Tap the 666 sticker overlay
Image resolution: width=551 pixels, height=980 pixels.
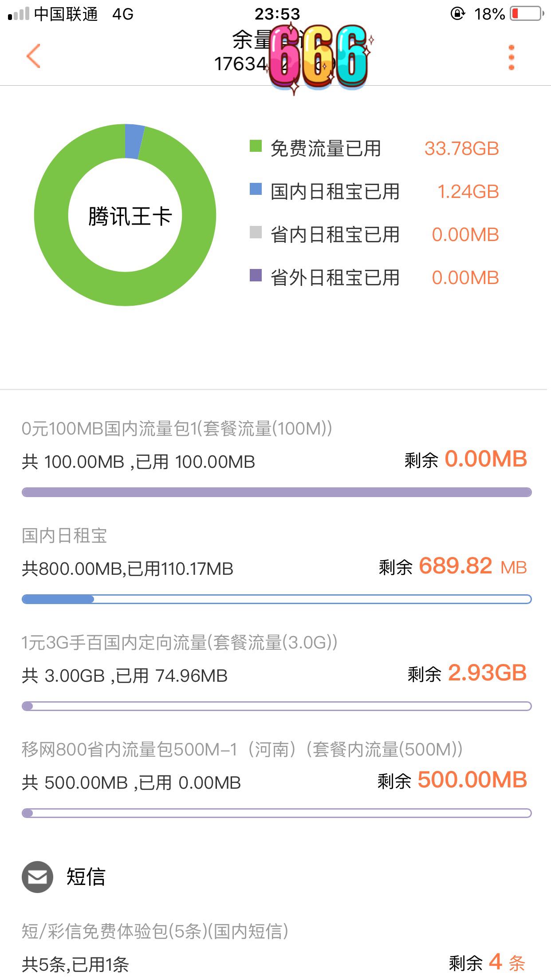point(319,57)
